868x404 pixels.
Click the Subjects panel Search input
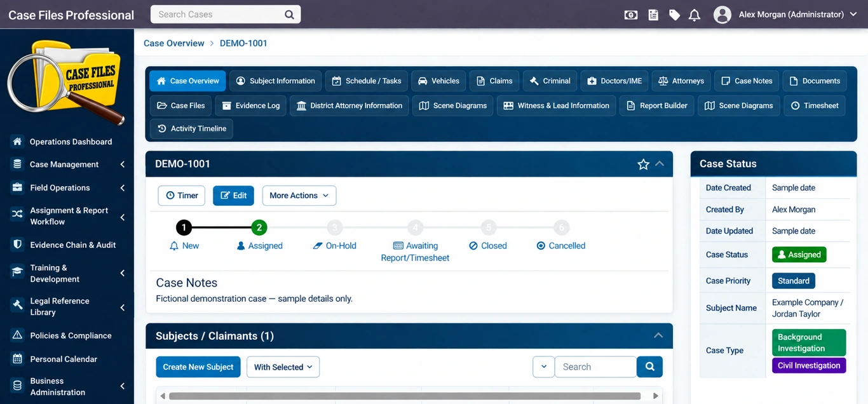click(595, 367)
